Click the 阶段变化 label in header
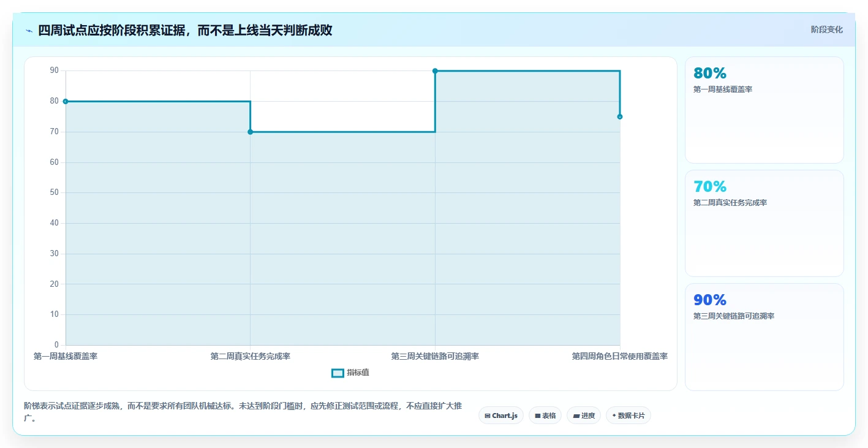The width and height of the screenshot is (868, 448). pyautogui.click(x=826, y=29)
